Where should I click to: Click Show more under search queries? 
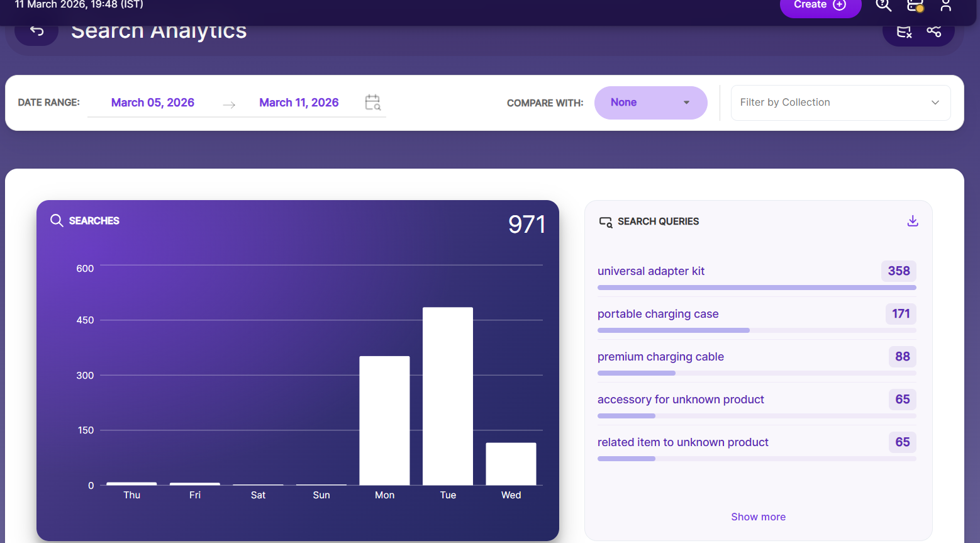(758, 517)
